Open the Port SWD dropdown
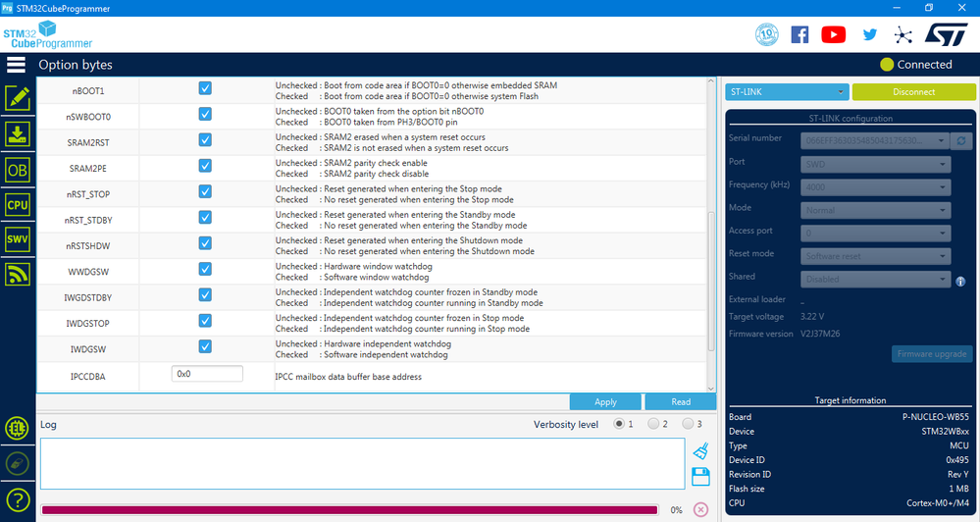The width and height of the screenshot is (980, 522). (876, 165)
